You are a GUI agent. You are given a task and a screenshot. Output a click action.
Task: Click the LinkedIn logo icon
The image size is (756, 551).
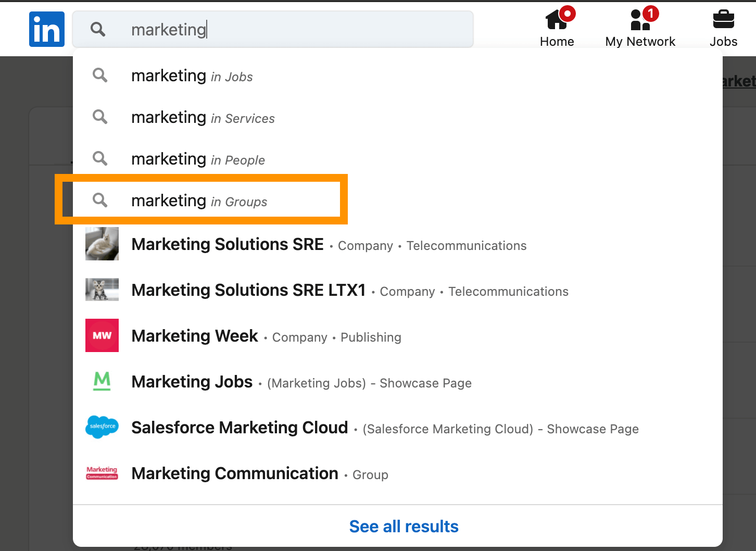click(x=47, y=29)
